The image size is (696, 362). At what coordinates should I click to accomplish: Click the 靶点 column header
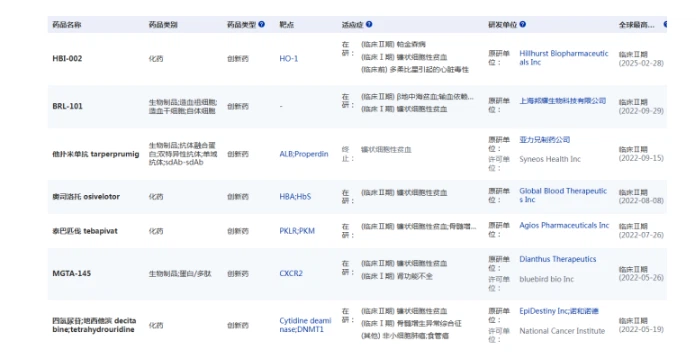[x=286, y=24]
